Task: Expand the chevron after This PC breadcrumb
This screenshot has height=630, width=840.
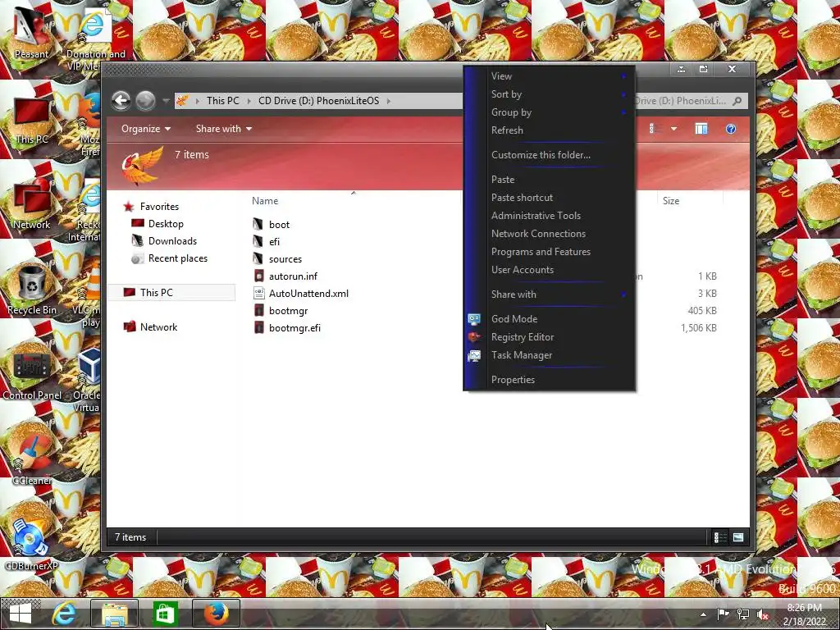Action: pos(249,101)
